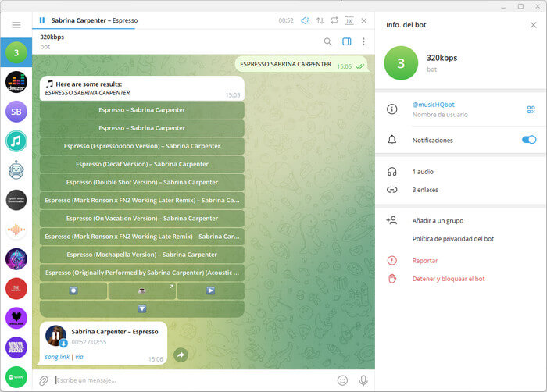Choose the Working Late Remix result

tap(142, 237)
